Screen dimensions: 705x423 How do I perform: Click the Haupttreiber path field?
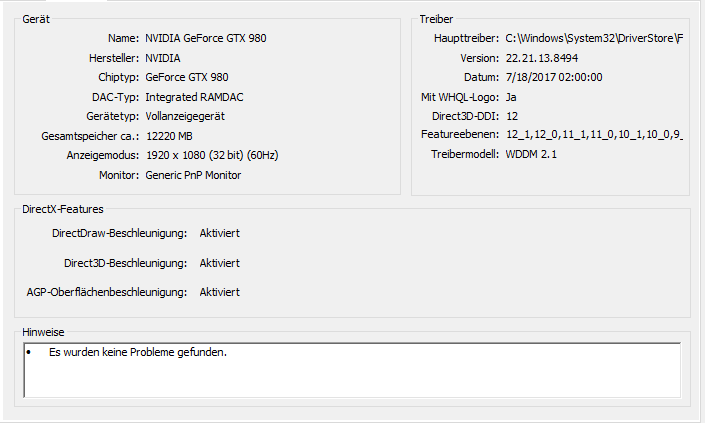pos(594,38)
